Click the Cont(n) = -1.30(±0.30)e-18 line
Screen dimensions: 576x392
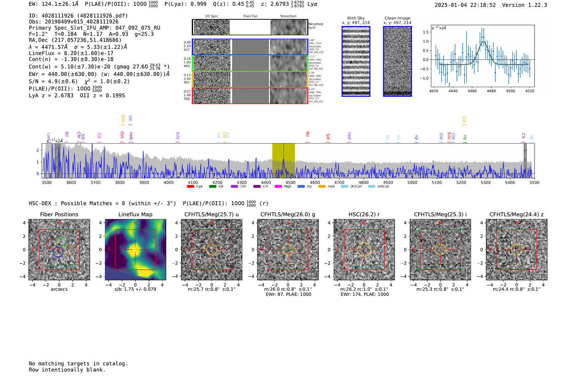coord(71,59)
